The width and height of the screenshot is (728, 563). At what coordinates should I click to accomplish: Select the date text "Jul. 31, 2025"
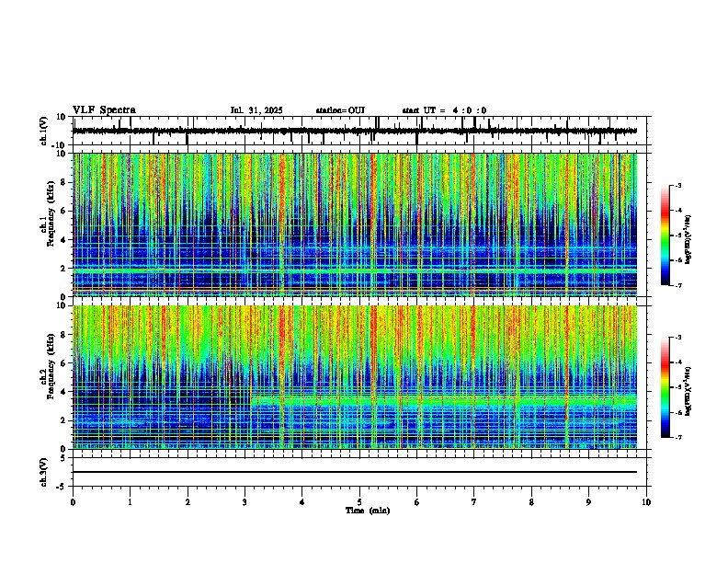click(256, 110)
